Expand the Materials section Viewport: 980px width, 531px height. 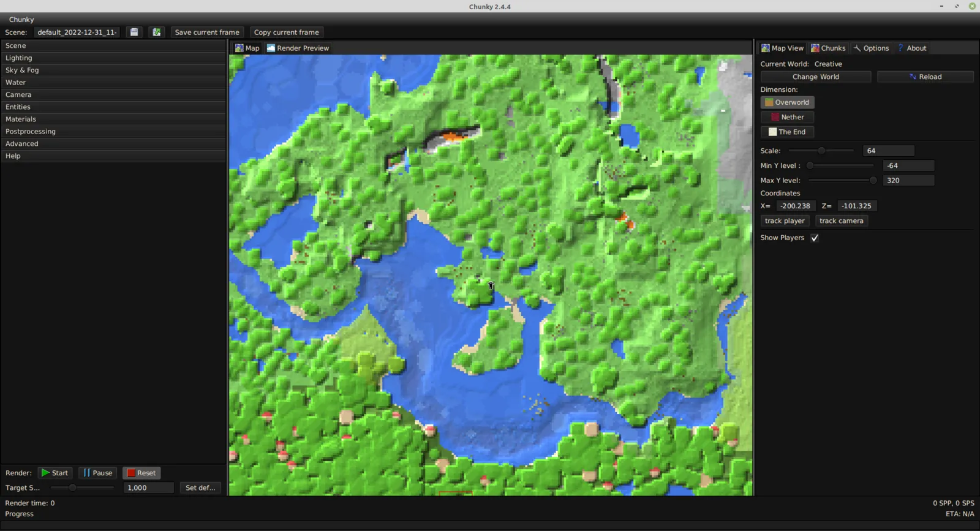click(113, 119)
